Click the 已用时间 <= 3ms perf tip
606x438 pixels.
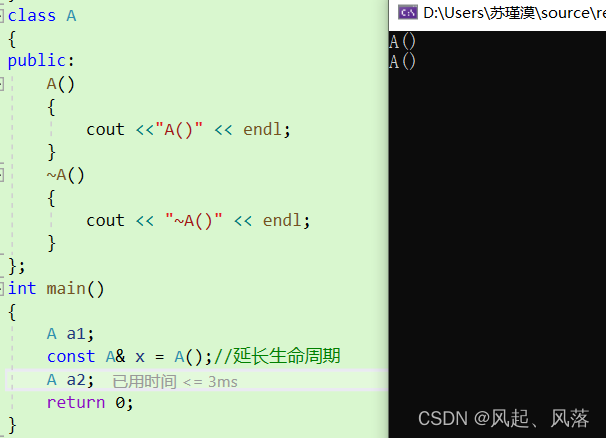click(x=175, y=382)
